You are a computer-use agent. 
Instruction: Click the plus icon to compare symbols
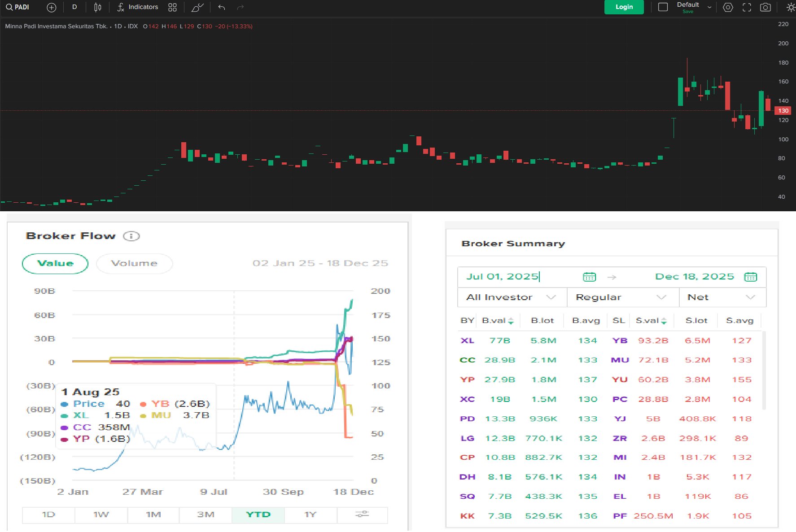tap(51, 7)
